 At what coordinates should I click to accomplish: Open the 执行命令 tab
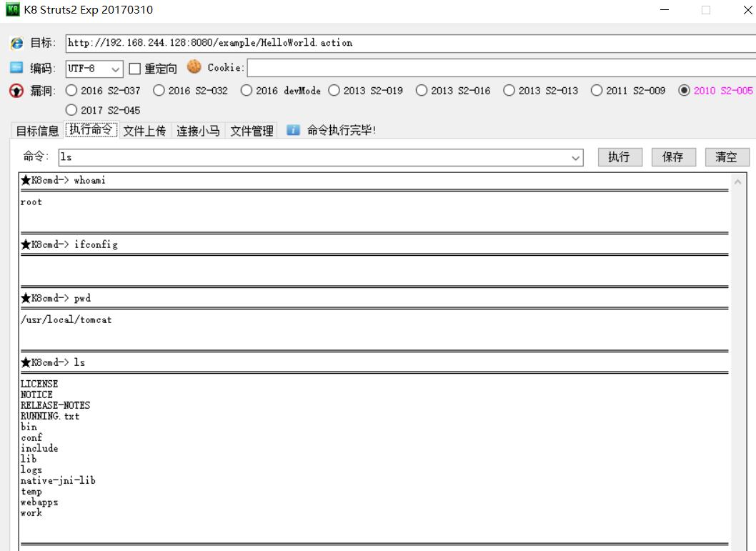[x=91, y=129]
